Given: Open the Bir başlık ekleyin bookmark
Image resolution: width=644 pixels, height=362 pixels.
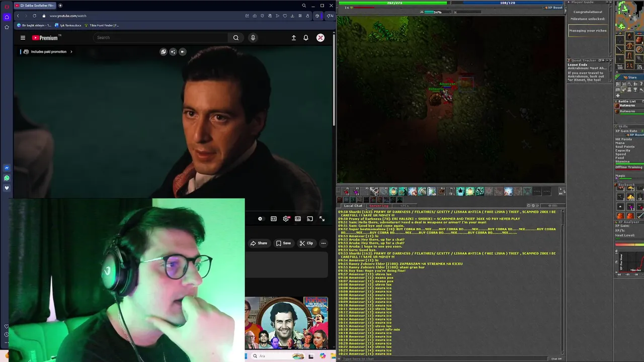Looking at the screenshot, I should 34,25.
